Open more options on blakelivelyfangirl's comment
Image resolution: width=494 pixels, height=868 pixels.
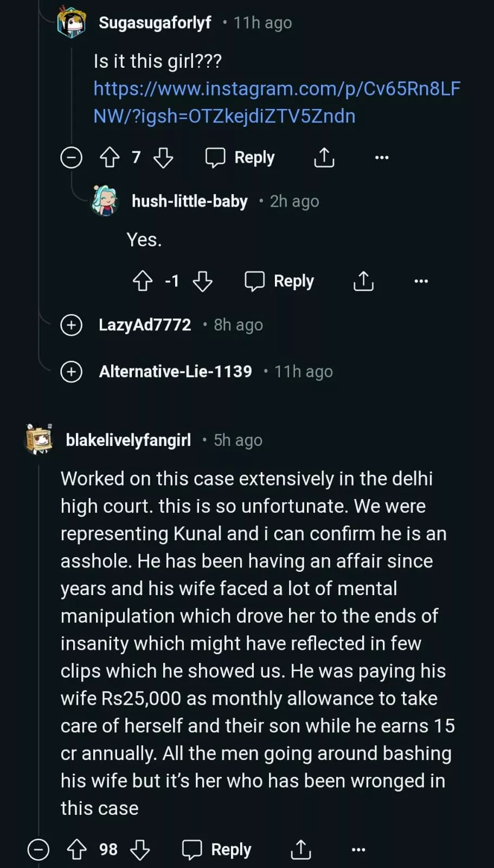point(358,850)
